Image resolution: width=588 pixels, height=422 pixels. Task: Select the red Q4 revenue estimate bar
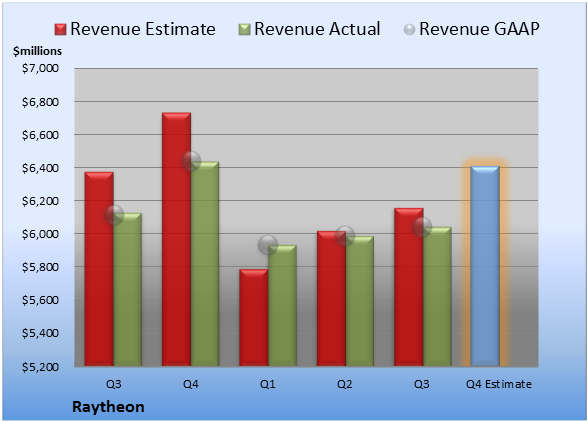[x=176, y=239]
